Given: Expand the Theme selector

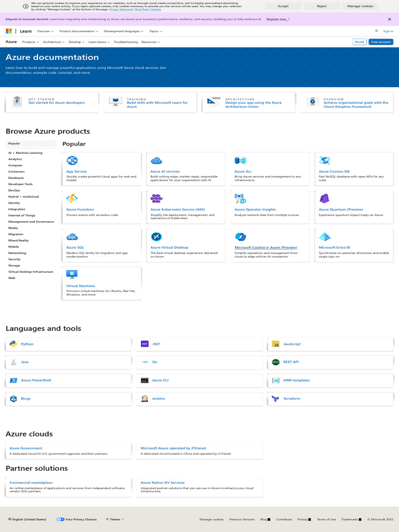Looking at the screenshot, I should click(x=115, y=519).
